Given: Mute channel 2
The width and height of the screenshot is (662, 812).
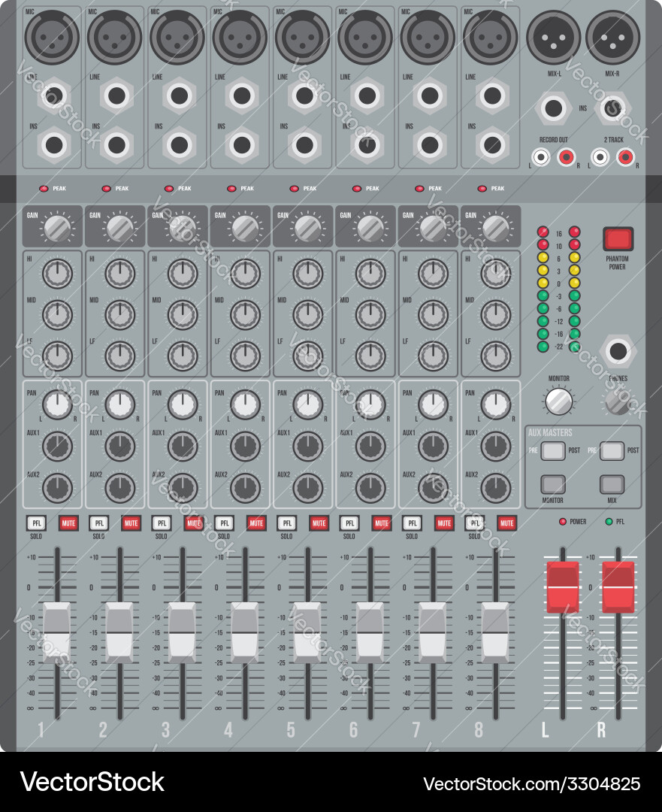Looking at the screenshot, I should (131, 523).
